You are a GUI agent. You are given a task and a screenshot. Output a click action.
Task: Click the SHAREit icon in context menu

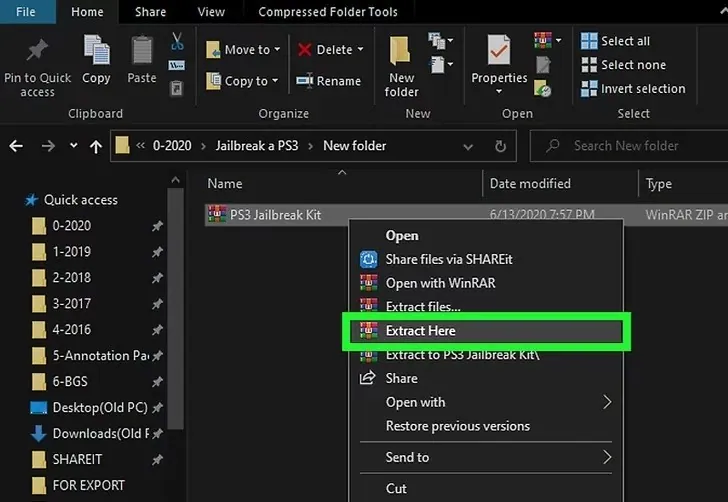[369, 259]
